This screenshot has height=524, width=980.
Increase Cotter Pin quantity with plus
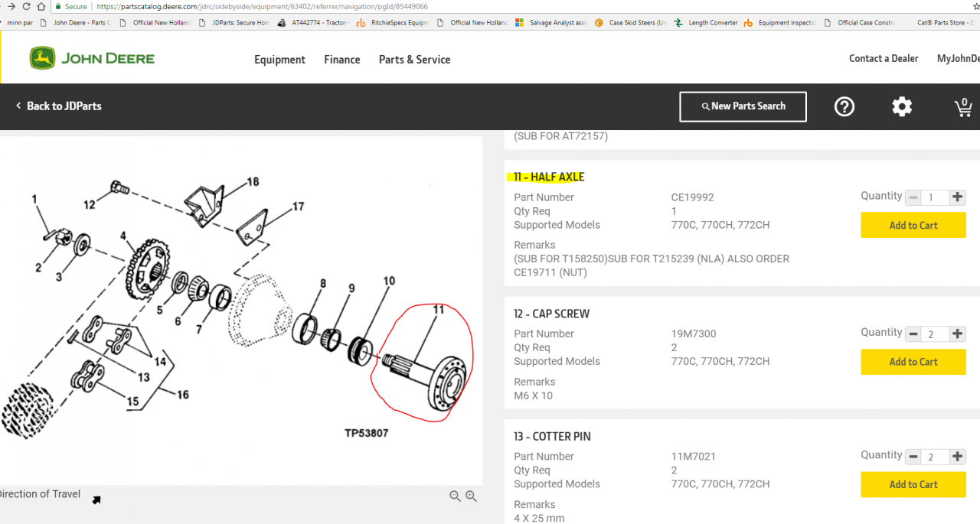(x=958, y=457)
